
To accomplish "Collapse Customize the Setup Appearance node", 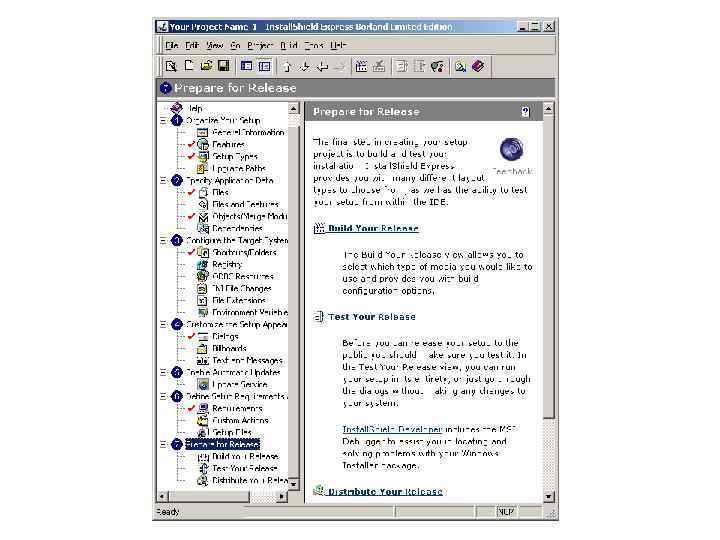I will point(163,325).
